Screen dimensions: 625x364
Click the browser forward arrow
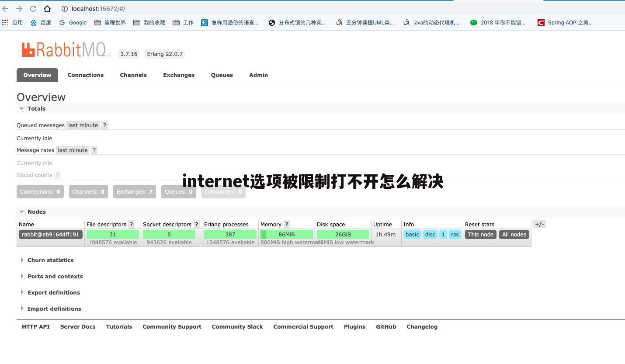[x=19, y=9]
